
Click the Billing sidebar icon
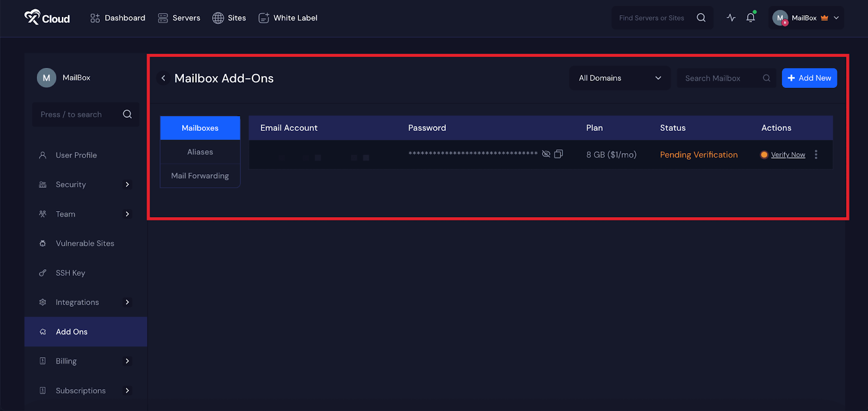[43, 361]
